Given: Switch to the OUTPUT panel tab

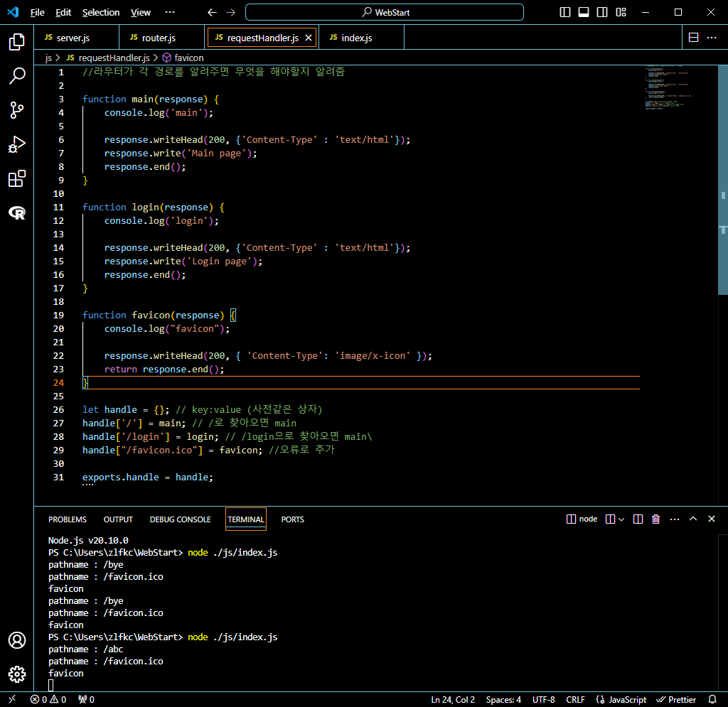Looking at the screenshot, I should tap(118, 519).
